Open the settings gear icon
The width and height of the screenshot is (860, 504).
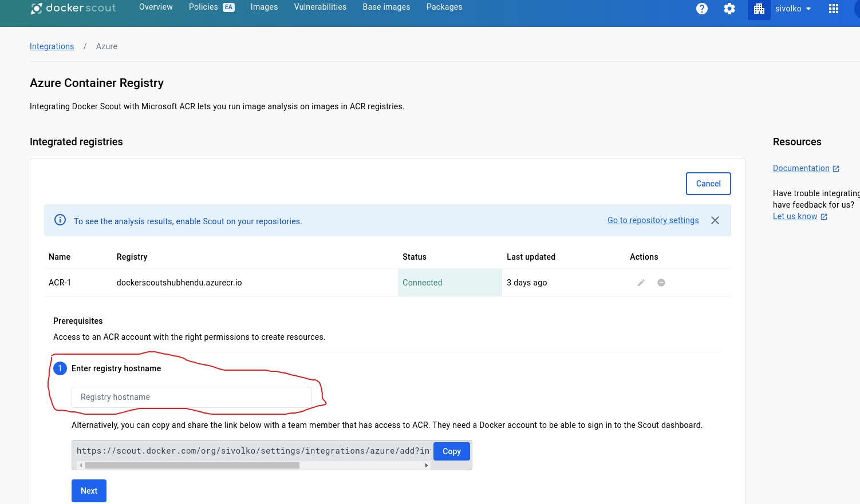click(x=729, y=9)
